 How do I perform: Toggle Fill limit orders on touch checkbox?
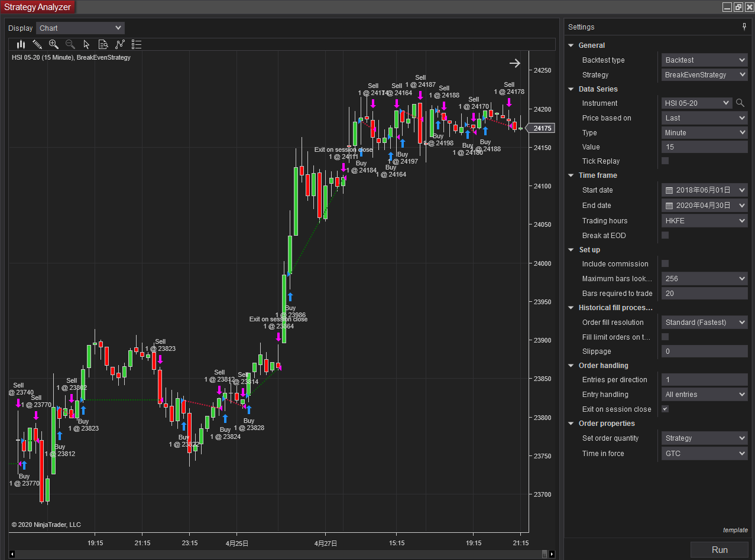[x=665, y=337]
